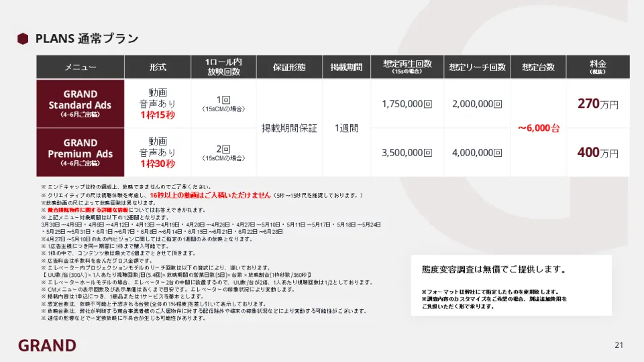The width and height of the screenshot is (644, 362).
Task: Click the 4,000,000回 reach value
Action: click(477, 152)
